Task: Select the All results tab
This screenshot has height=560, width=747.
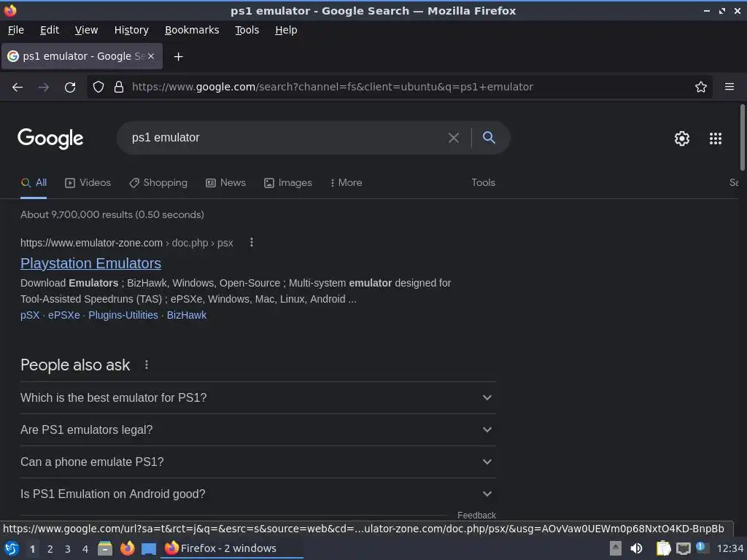Action: click(x=34, y=183)
